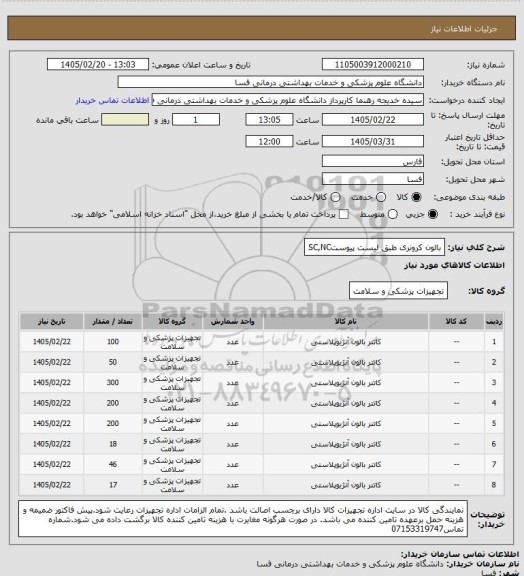Image resolution: width=524 pixels, height=576 pixels.
Task: Click the product name in row 4
Action: (x=346, y=403)
